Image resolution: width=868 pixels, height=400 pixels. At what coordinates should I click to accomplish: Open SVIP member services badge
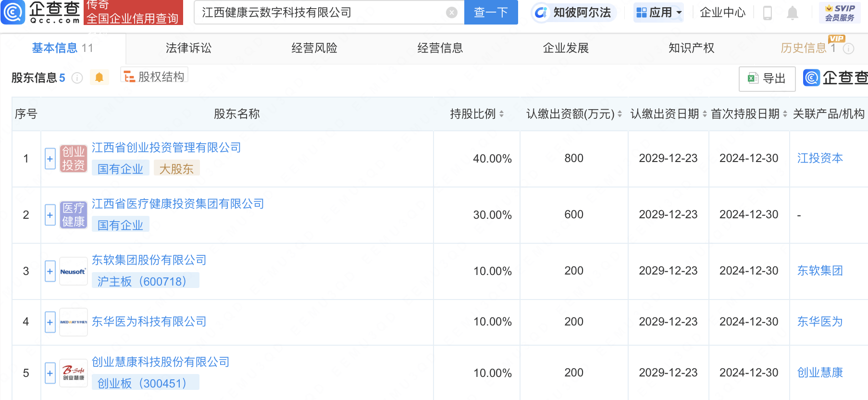pyautogui.click(x=840, y=12)
